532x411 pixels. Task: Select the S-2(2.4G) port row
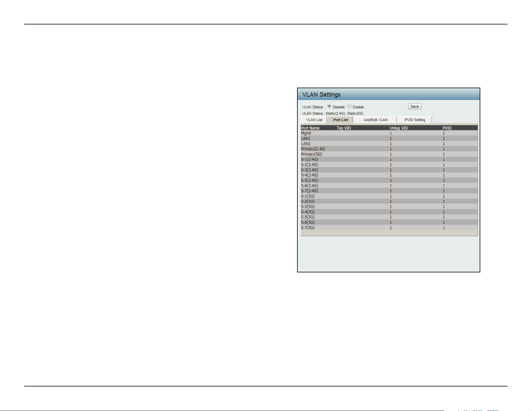pos(389,165)
